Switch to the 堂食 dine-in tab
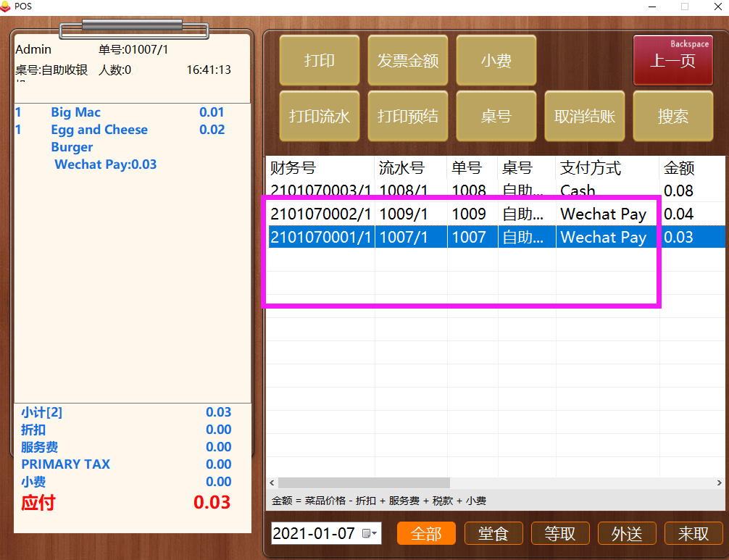The image size is (729, 560). coord(493,533)
